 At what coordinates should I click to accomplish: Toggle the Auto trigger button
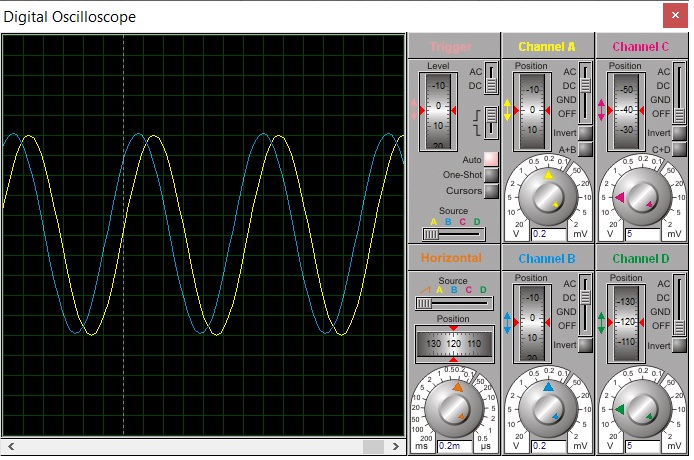point(491,160)
